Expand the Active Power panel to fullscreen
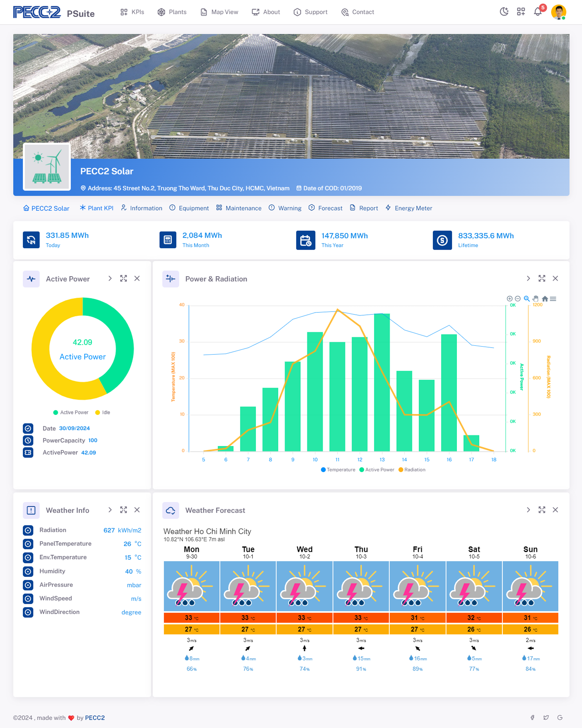Image resolution: width=582 pixels, height=728 pixels. tap(124, 278)
